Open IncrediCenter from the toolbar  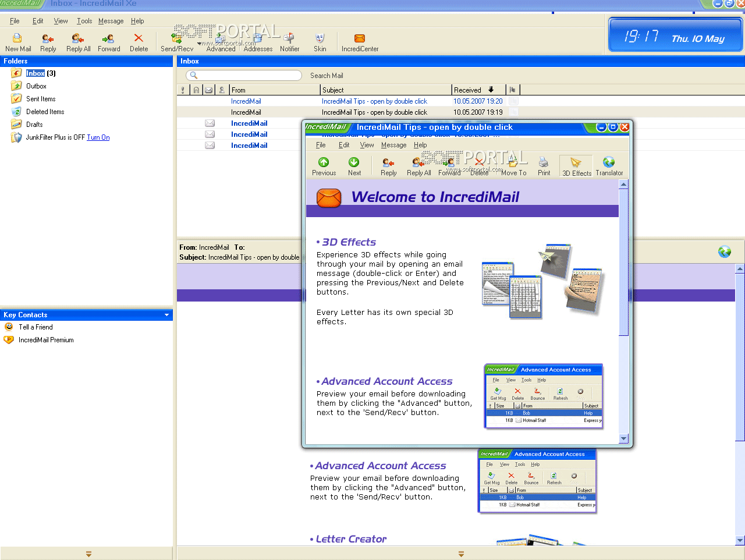pyautogui.click(x=360, y=42)
